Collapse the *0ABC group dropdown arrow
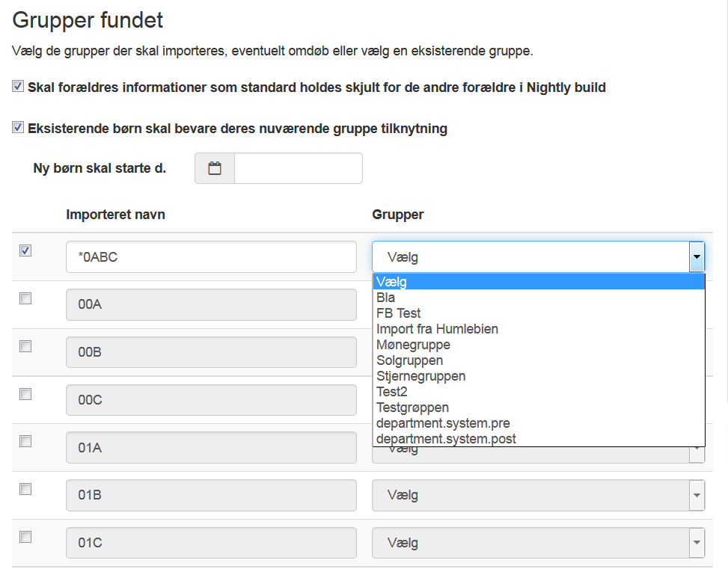This screenshot has width=728, height=575. [x=697, y=256]
